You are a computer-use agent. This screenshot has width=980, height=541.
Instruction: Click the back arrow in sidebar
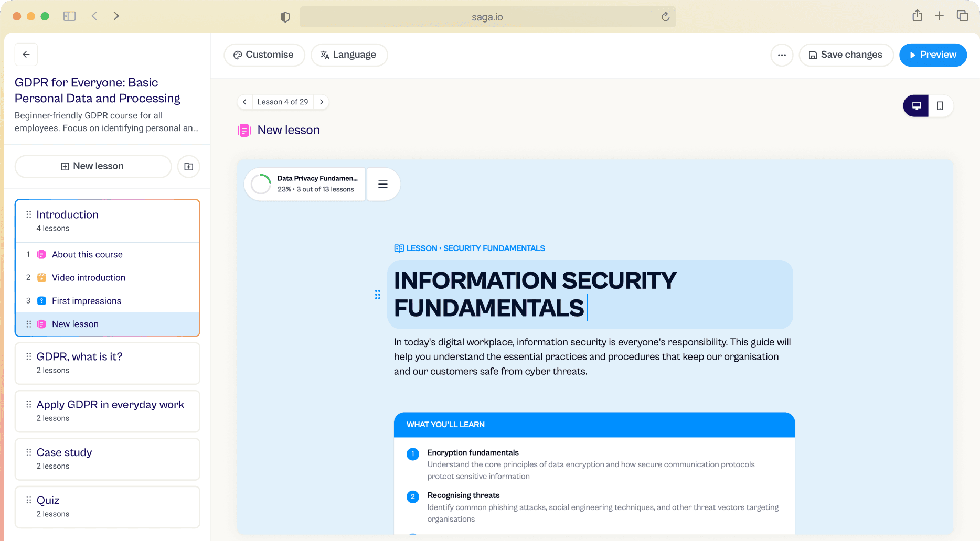coord(26,55)
